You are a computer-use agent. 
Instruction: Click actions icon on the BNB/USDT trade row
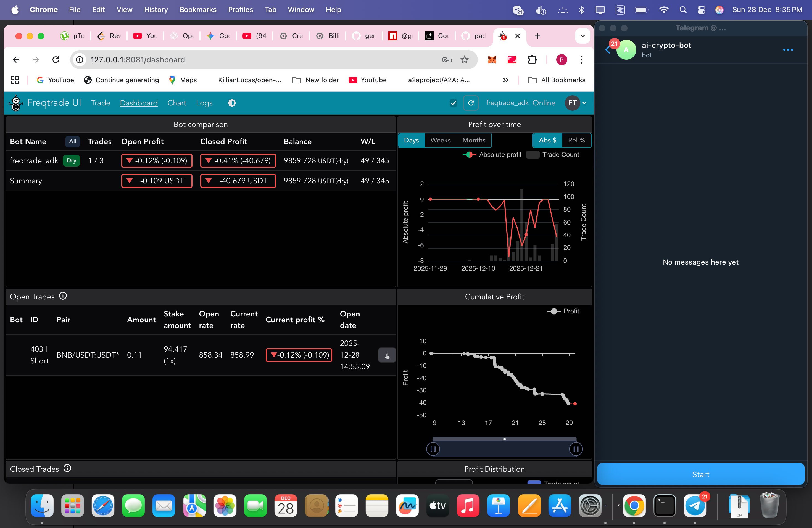[386, 355]
